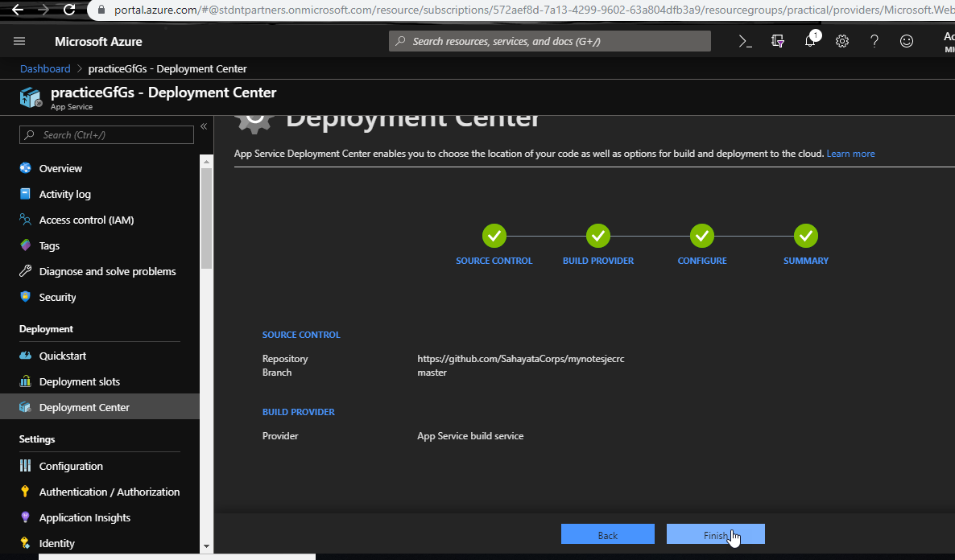955x560 pixels.
Task: Open the Azure portal hamburger menu
Action: tap(19, 41)
